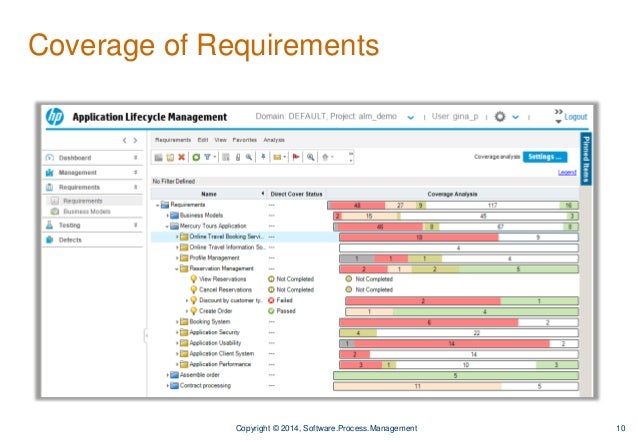Viewport: 638px width, 442px height.
Task: Select Business Models under Requirements in sidebar
Action: (x=87, y=212)
